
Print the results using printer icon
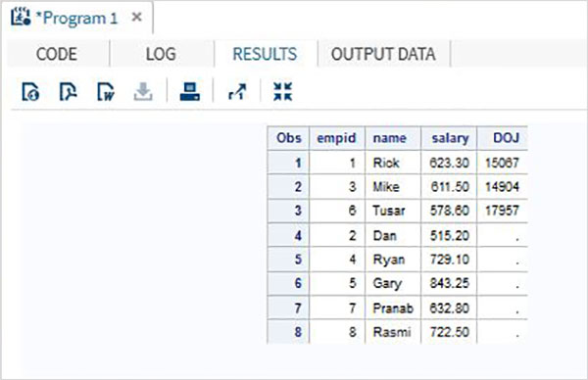(x=190, y=92)
